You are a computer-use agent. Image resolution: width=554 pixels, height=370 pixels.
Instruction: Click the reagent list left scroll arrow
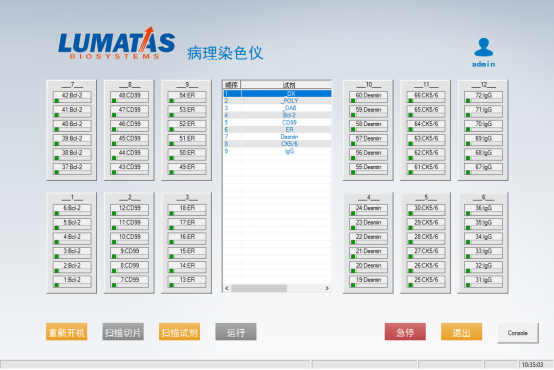227,288
